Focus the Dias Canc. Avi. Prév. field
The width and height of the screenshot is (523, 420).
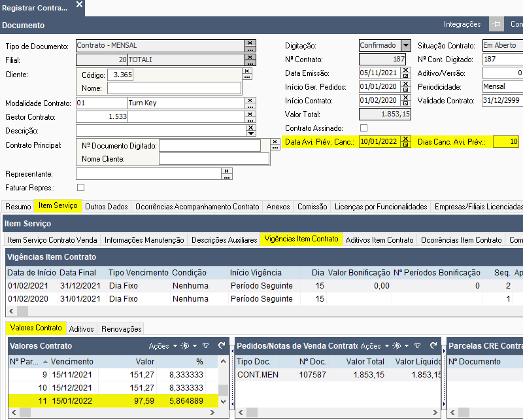pyautogui.click(x=506, y=142)
